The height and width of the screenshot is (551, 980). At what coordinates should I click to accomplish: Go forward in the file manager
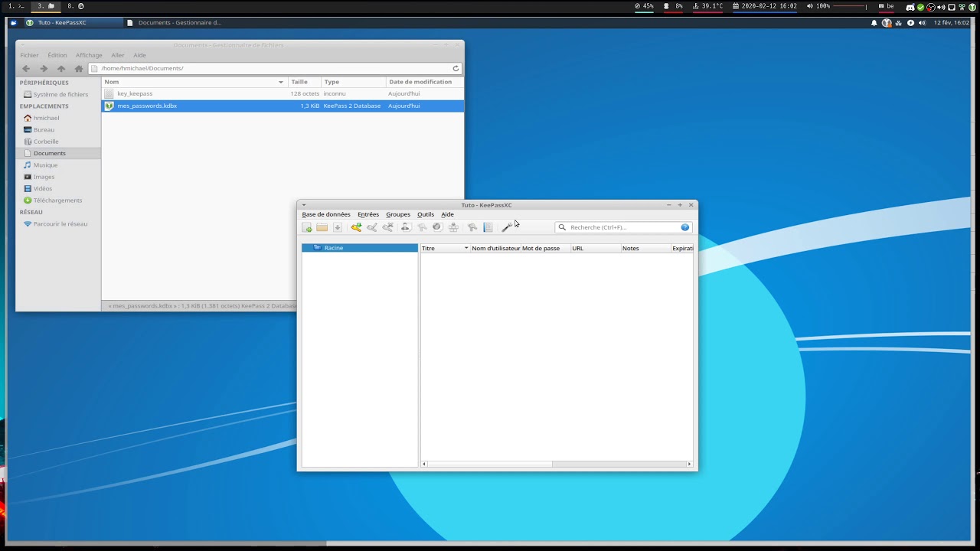44,69
